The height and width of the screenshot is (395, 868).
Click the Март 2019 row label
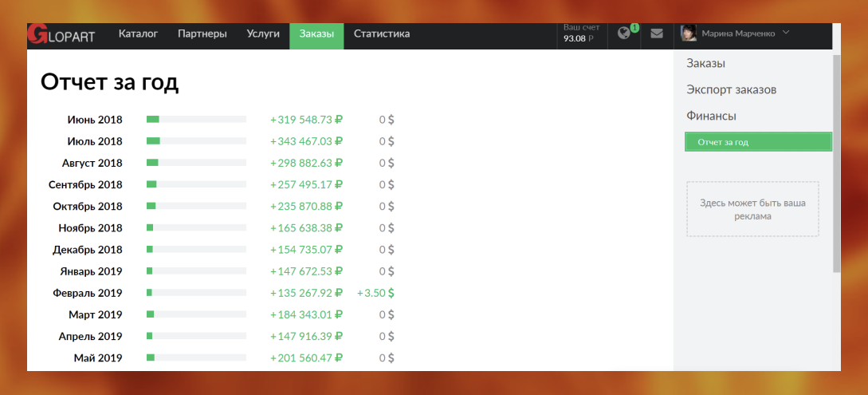tap(96, 314)
